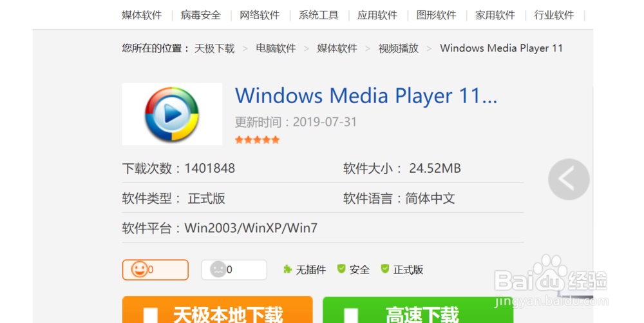Click the Windows Media Player logo image
644x323 pixels.
(172, 114)
